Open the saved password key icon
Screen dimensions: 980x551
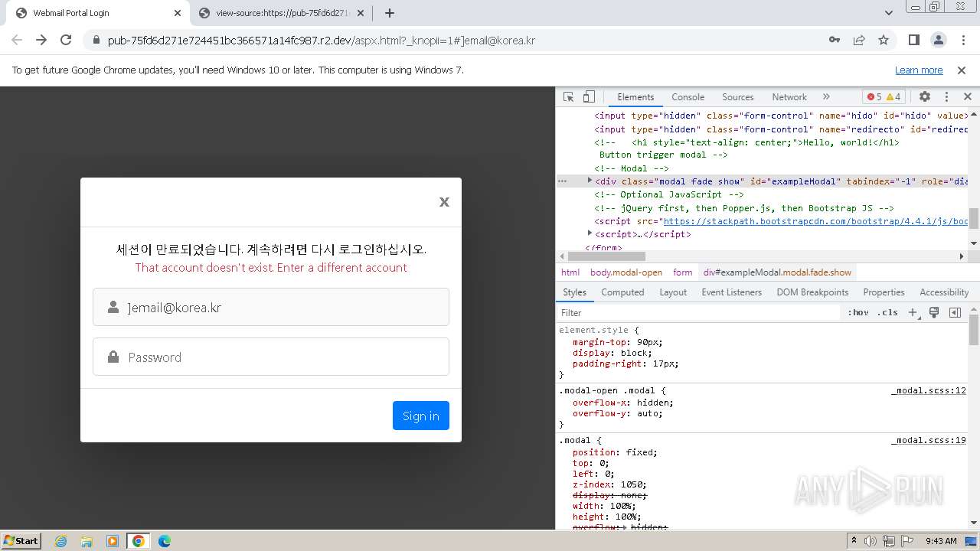click(835, 40)
